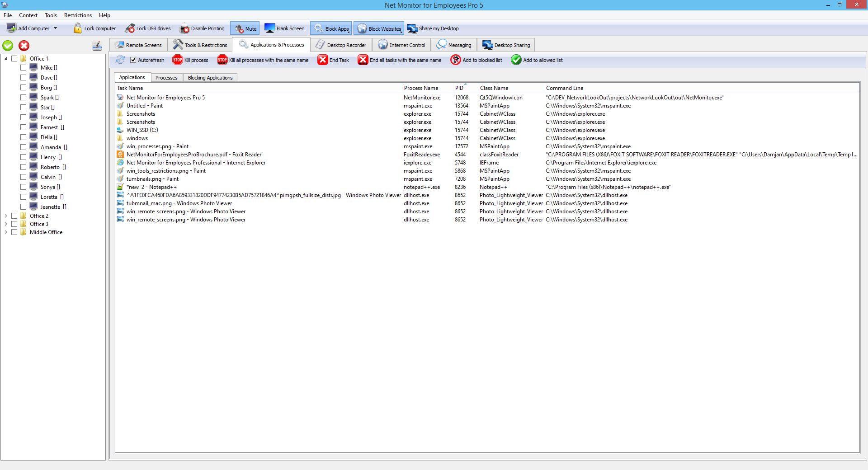Click Share my Desktop icon
868x470 pixels.
coord(412,28)
